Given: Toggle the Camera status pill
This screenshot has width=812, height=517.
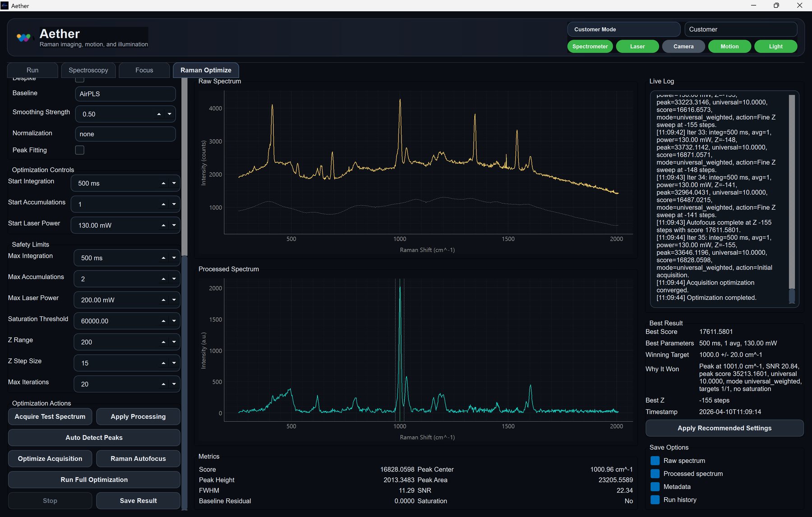Looking at the screenshot, I should [683, 46].
